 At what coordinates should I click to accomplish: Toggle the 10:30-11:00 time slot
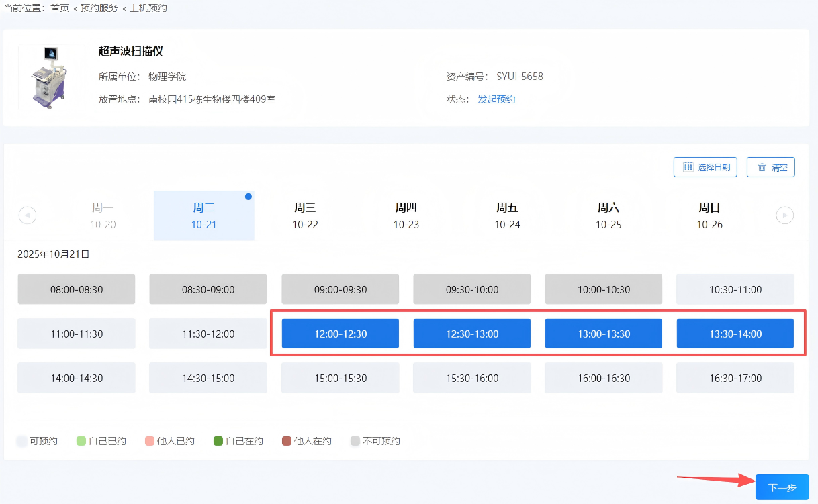click(x=735, y=289)
